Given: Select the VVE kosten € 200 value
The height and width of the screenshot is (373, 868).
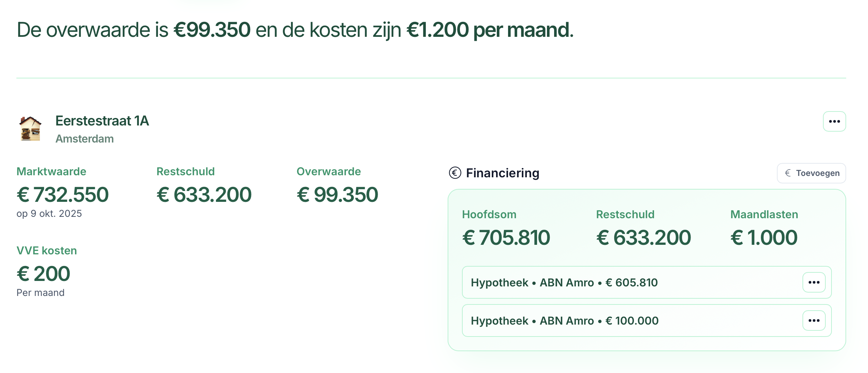Looking at the screenshot, I should click(43, 273).
